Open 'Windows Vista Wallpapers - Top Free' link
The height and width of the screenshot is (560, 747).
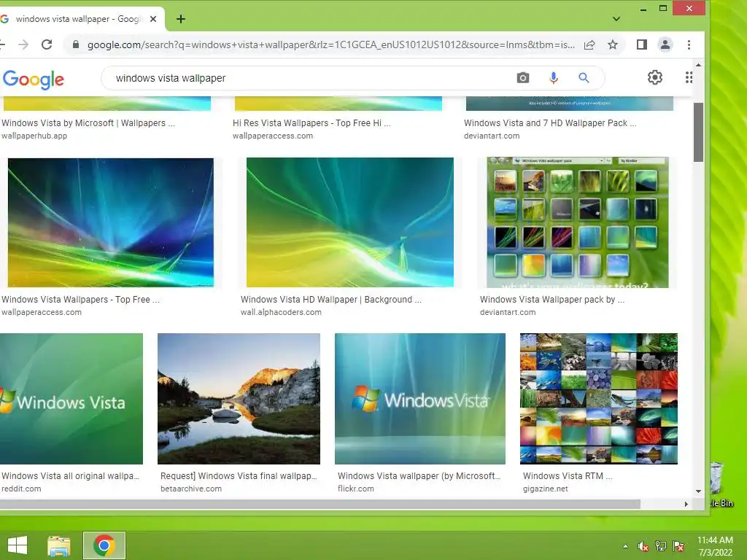(80, 300)
